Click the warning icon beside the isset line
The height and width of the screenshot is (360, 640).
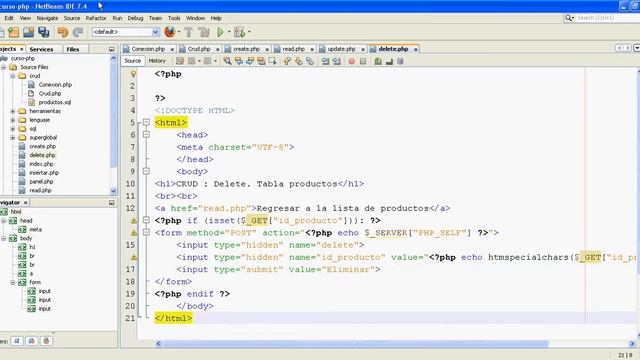coord(133,220)
